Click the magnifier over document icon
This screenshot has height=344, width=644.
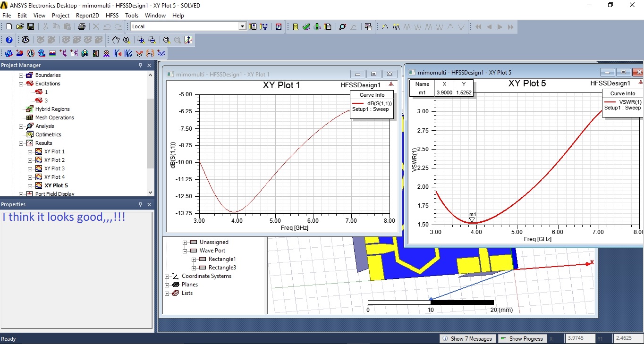point(342,27)
